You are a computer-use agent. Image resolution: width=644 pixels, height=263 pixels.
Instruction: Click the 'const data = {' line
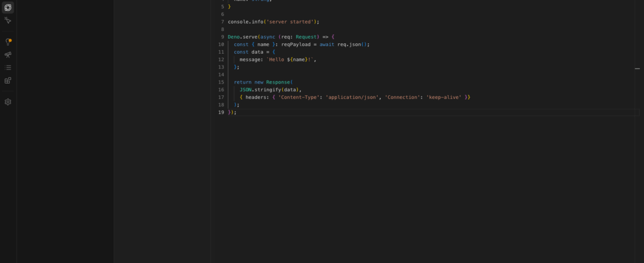click(x=255, y=52)
